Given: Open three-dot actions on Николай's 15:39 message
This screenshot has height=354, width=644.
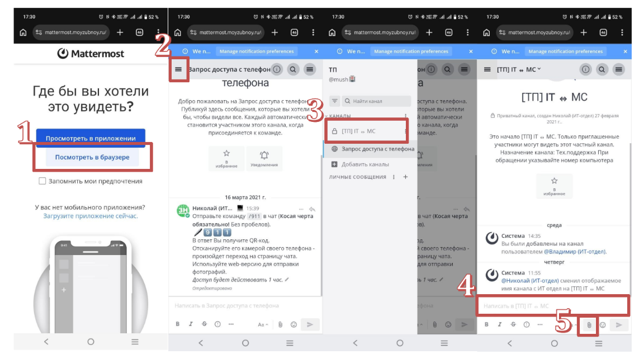Looking at the screenshot, I should [x=301, y=209].
